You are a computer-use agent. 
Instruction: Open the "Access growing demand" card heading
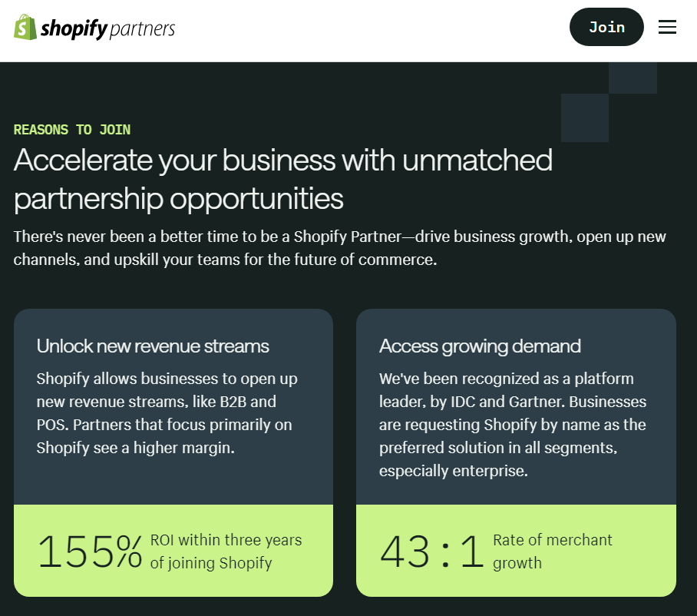pyautogui.click(x=480, y=346)
